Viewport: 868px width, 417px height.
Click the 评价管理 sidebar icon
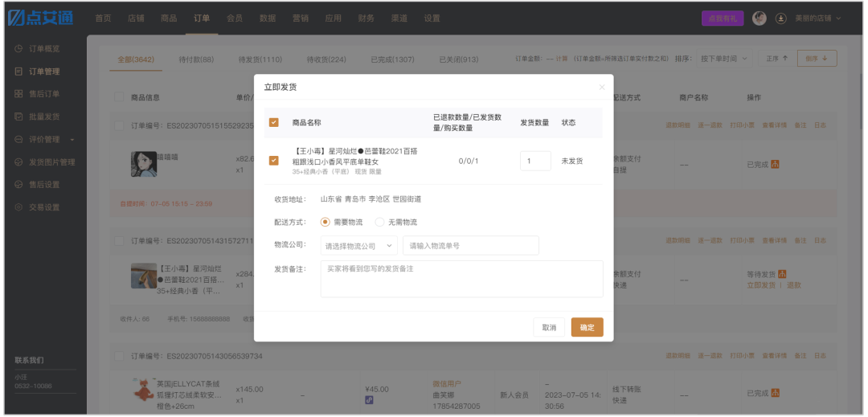click(18, 139)
